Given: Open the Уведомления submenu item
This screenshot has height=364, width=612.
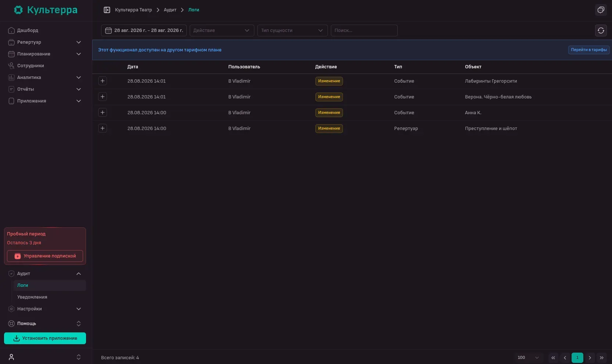Looking at the screenshot, I should 50,297.
